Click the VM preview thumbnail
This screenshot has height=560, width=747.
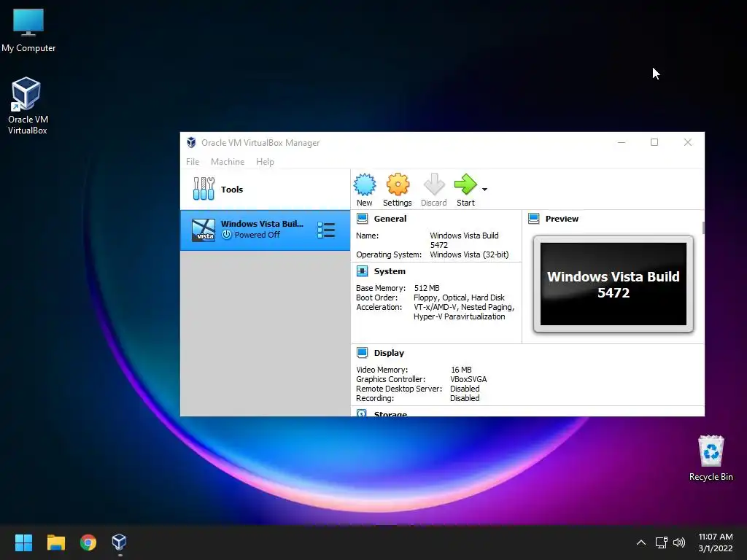point(613,284)
